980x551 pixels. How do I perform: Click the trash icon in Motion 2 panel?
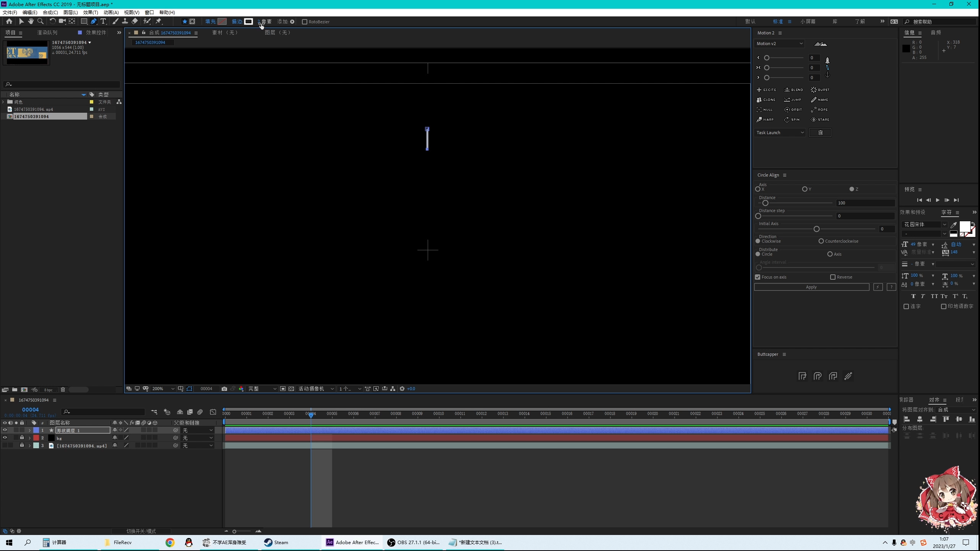[x=820, y=133]
